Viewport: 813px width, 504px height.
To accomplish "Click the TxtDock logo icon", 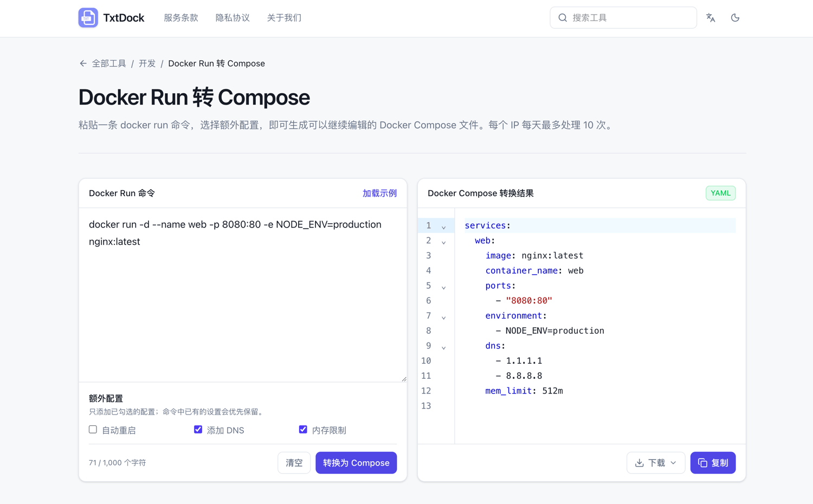I will 88,18.
